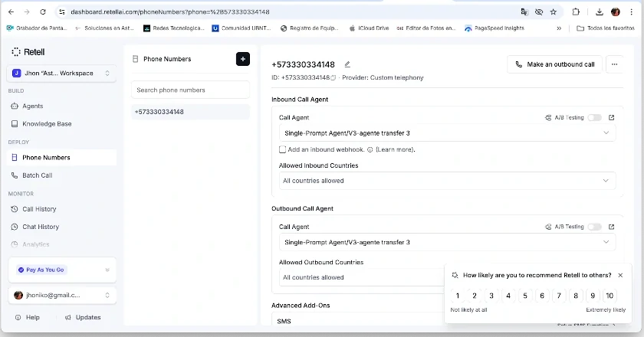
Task: Toggle outbound A/B Testing switch
Action: [594, 227]
